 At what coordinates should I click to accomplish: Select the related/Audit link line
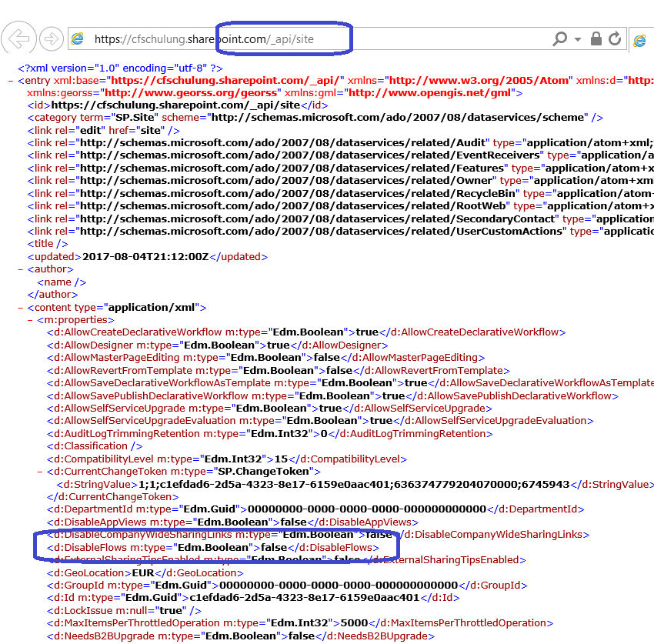click(x=340, y=143)
